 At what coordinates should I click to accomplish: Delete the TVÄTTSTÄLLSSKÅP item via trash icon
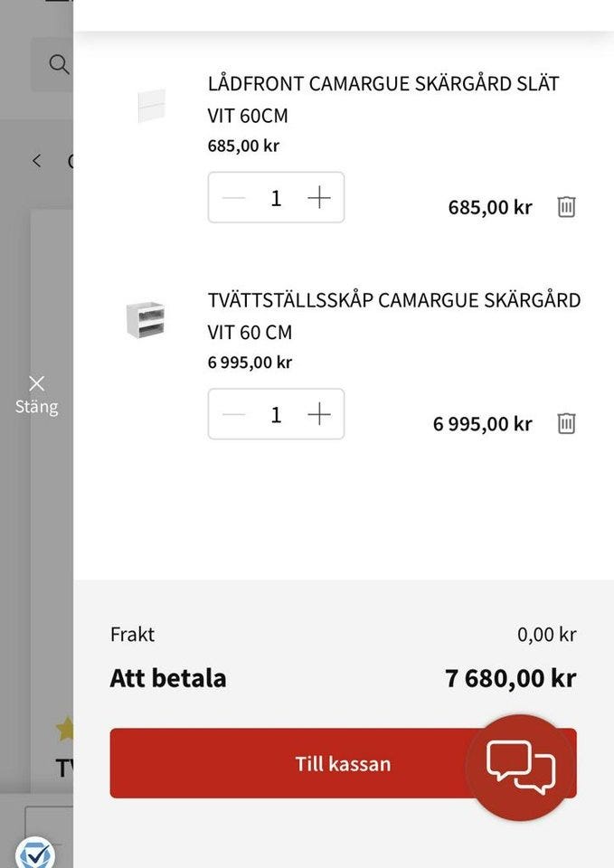point(566,422)
